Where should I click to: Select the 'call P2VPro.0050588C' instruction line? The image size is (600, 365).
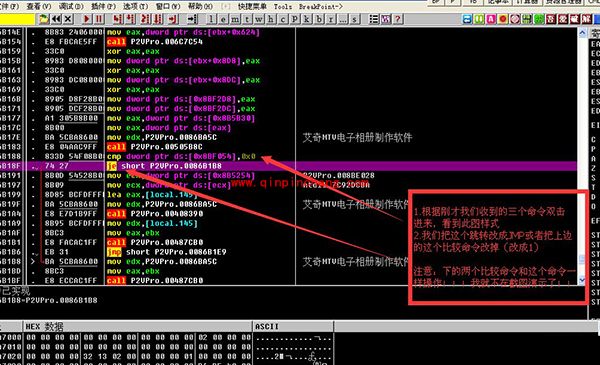tap(155, 147)
